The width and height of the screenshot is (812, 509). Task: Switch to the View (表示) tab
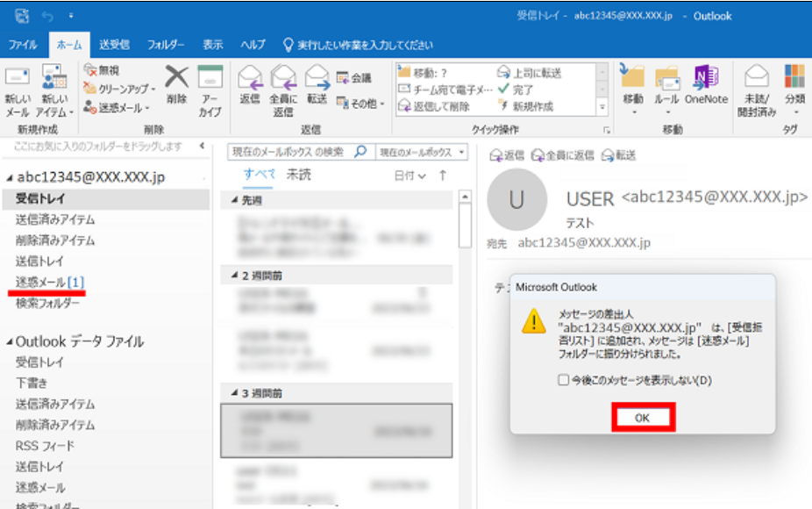point(212,45)
